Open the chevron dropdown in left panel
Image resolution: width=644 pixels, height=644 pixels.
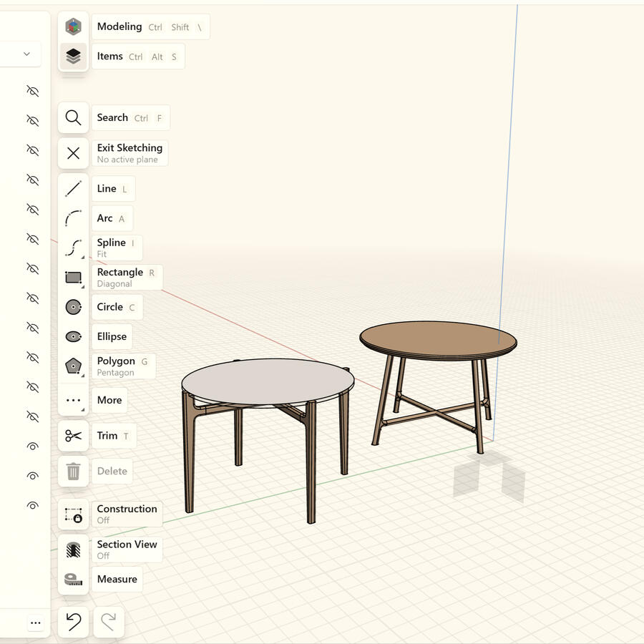click(x=26, y=54)
